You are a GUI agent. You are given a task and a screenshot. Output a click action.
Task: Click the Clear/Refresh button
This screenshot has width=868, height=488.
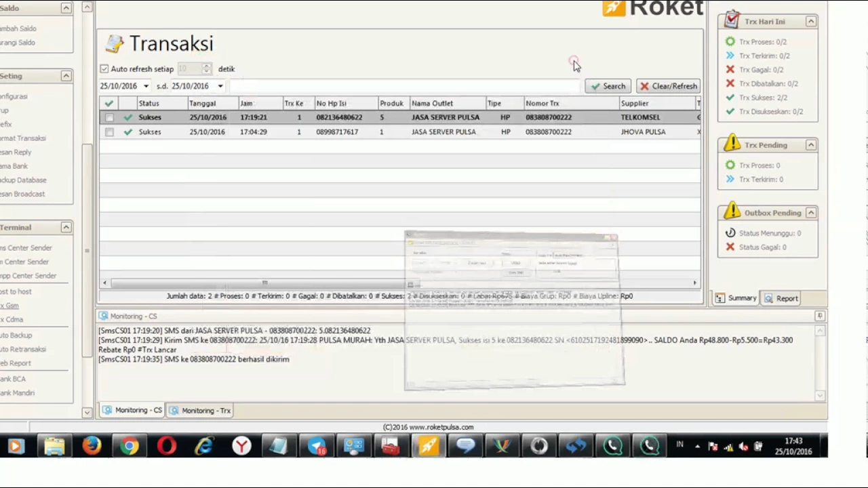coord(668,86)
